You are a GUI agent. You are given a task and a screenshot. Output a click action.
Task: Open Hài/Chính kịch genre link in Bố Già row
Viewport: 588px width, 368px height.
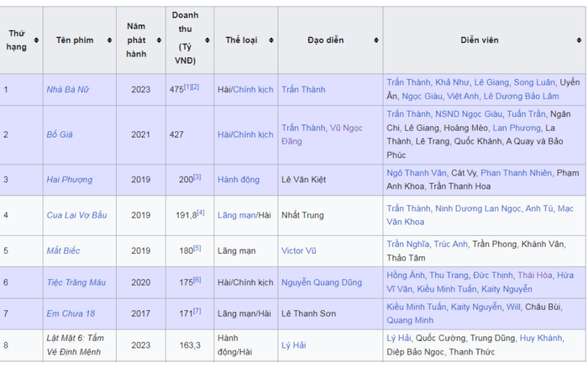[x=245, y=134]
